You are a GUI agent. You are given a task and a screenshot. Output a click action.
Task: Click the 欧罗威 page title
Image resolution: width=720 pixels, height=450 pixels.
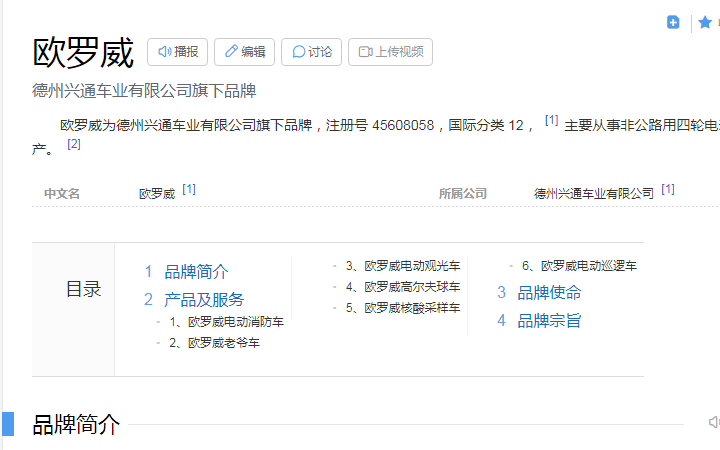[83, 53]
